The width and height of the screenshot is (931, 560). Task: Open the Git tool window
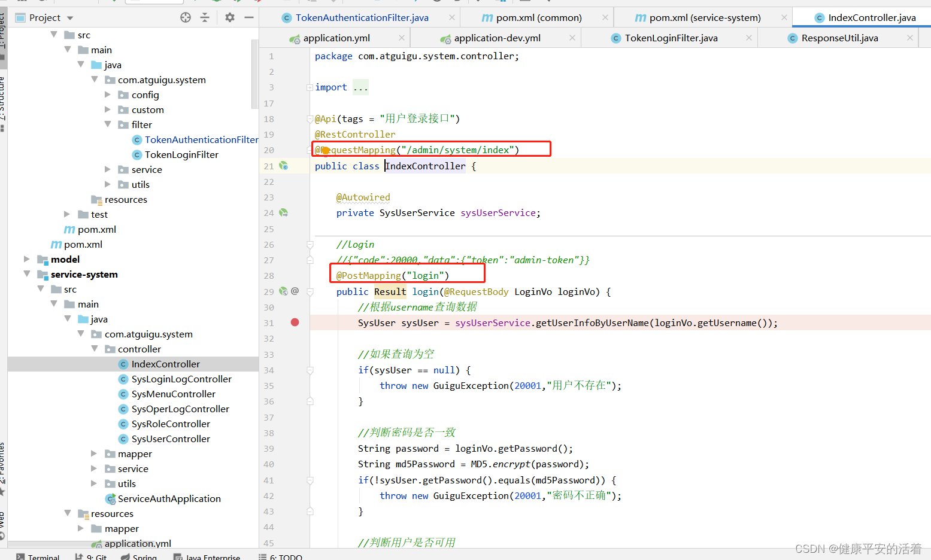click(x=90, y=556)
